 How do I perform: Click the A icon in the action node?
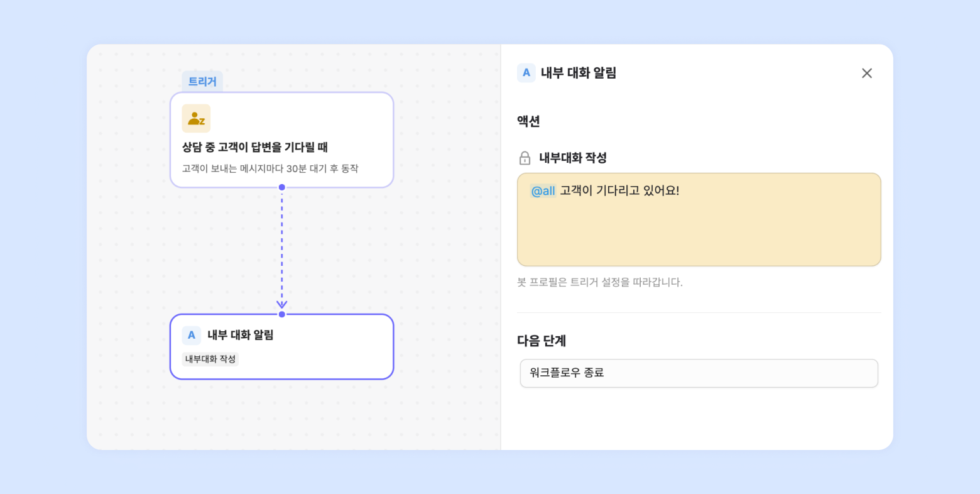point(192,336)
